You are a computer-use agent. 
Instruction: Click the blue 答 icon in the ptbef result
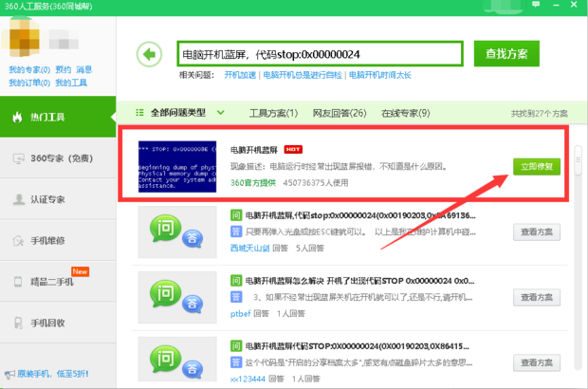pyautogui.click(x=236, y=297)
